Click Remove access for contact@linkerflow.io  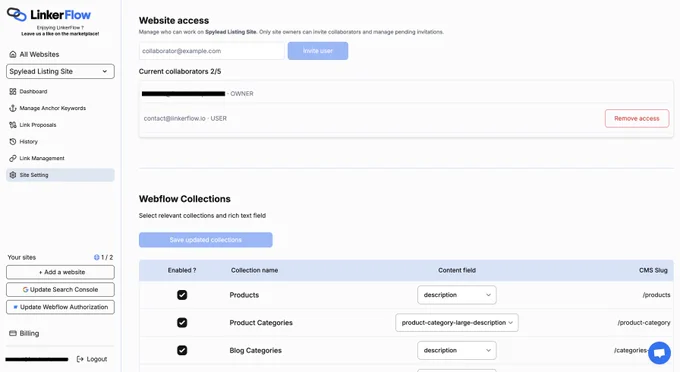637,118
